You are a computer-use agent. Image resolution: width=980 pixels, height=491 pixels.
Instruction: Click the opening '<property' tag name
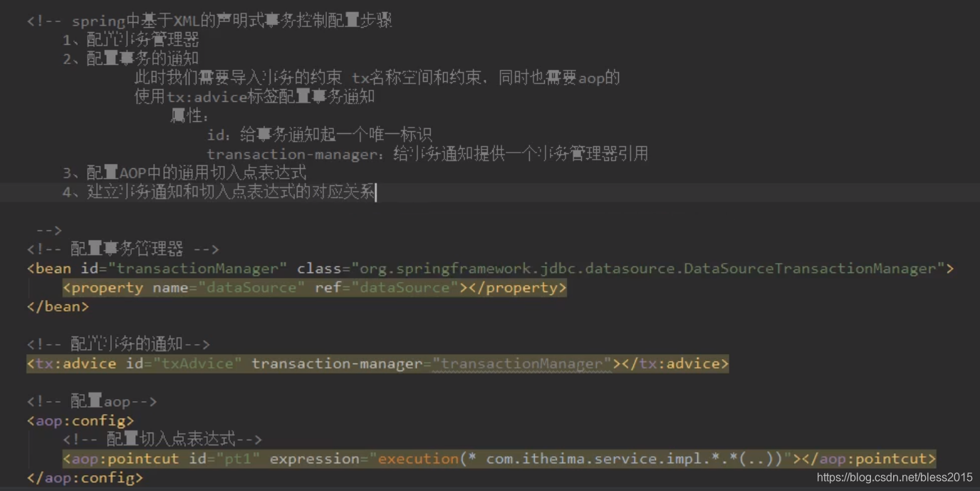pos(103,287)
